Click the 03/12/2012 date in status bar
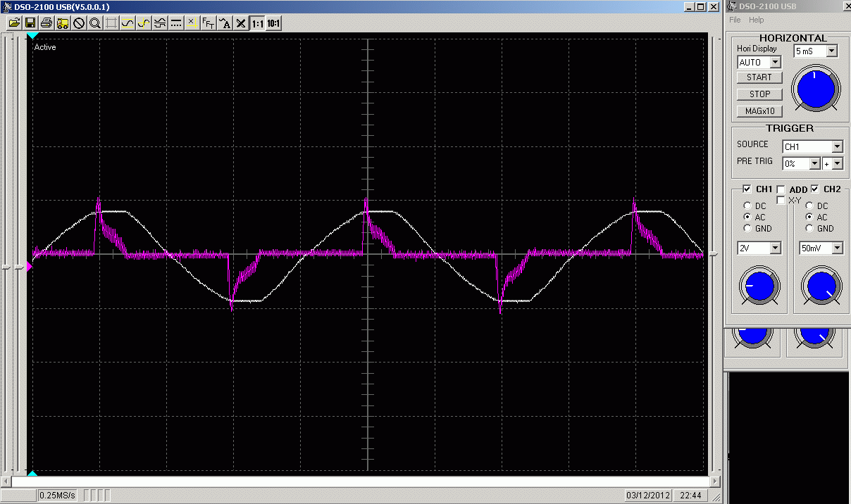The image size is (851, 504). (x=647, y=496)
